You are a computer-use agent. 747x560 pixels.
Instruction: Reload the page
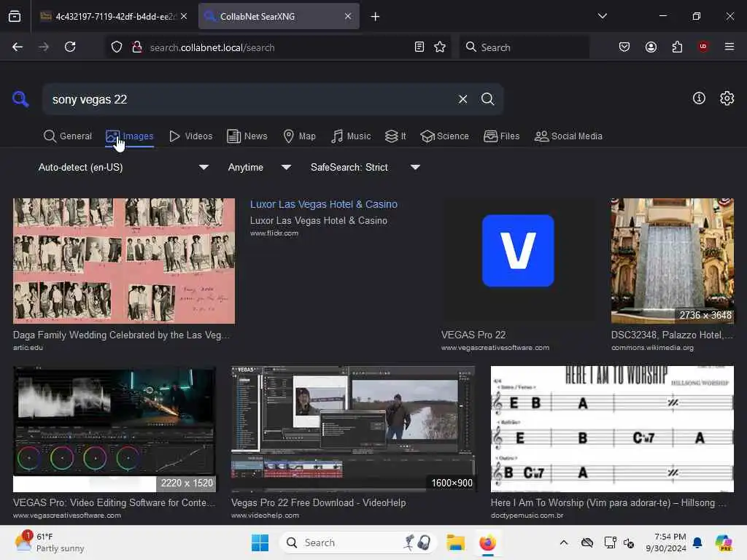[x=70, y=47]
